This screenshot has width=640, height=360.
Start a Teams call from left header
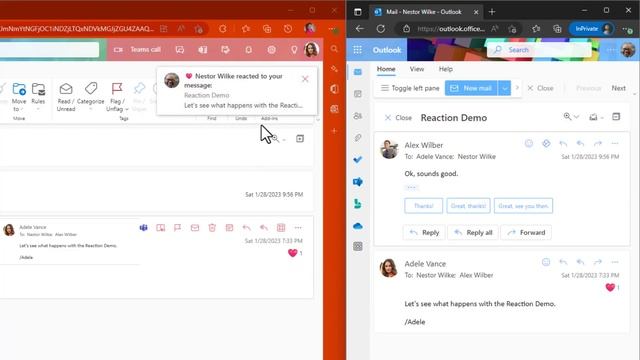(x=137, y=49)
